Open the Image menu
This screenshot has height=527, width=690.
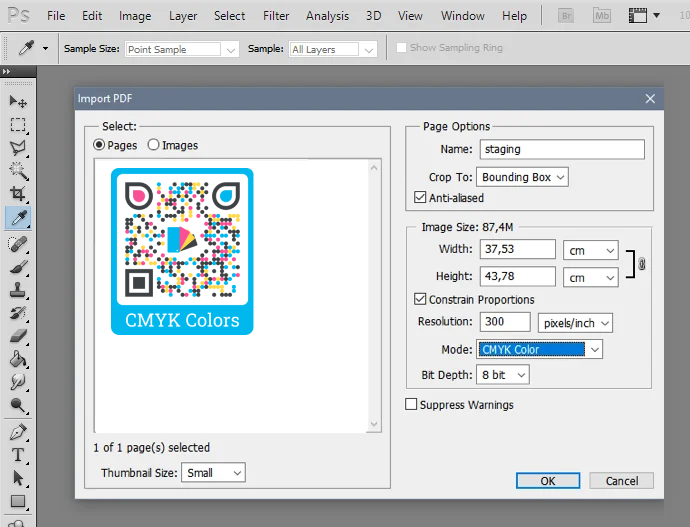pyautogui.click(x=135, y=16)
